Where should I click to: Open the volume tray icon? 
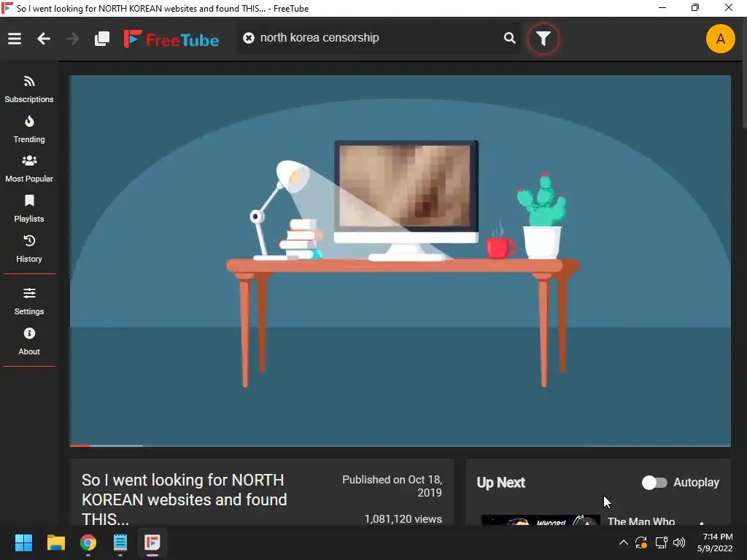coord(679,542)
